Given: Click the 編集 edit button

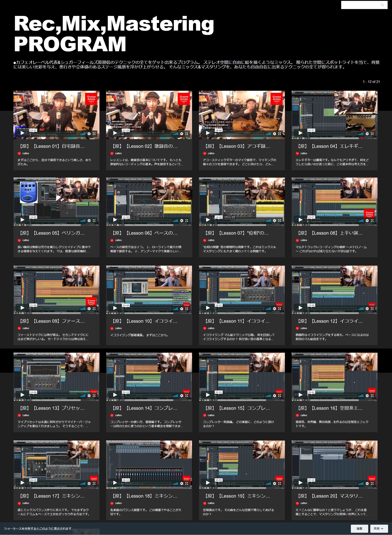Looking at the screenshot, I should (359, 528).
